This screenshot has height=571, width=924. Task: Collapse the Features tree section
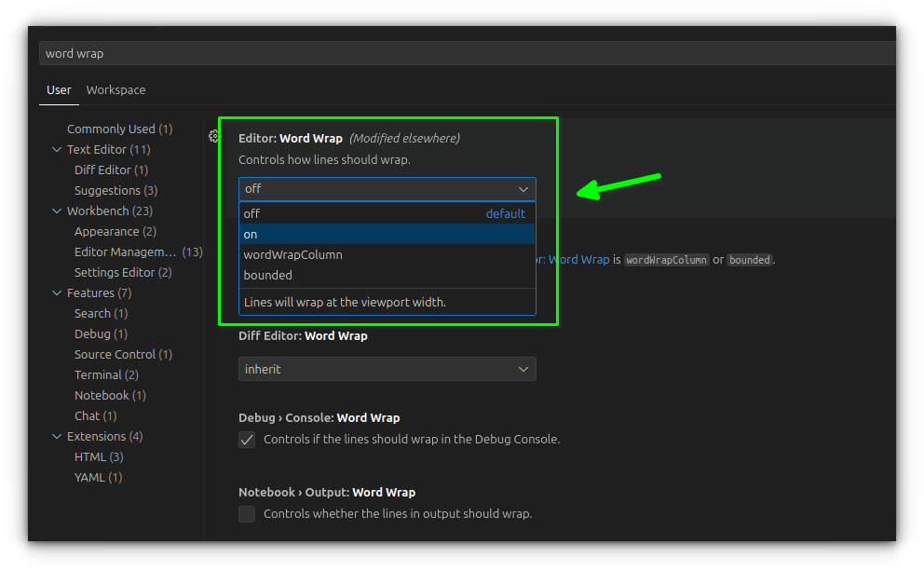click(x=57, y=293)
